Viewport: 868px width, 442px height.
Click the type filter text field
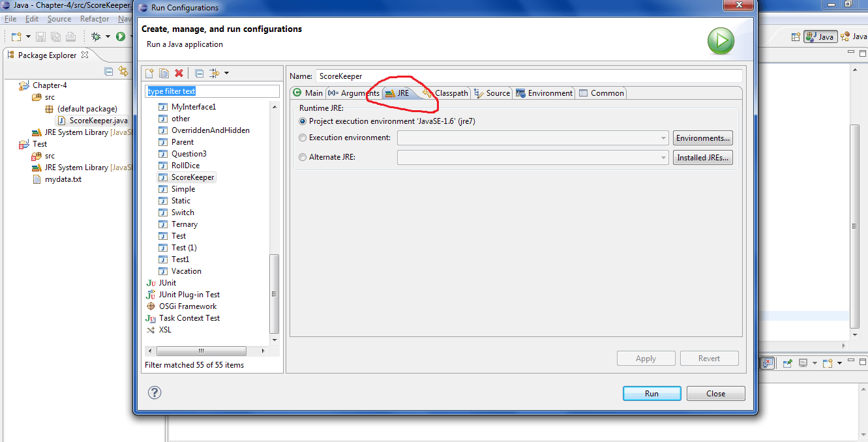click(x=212, y=91)
